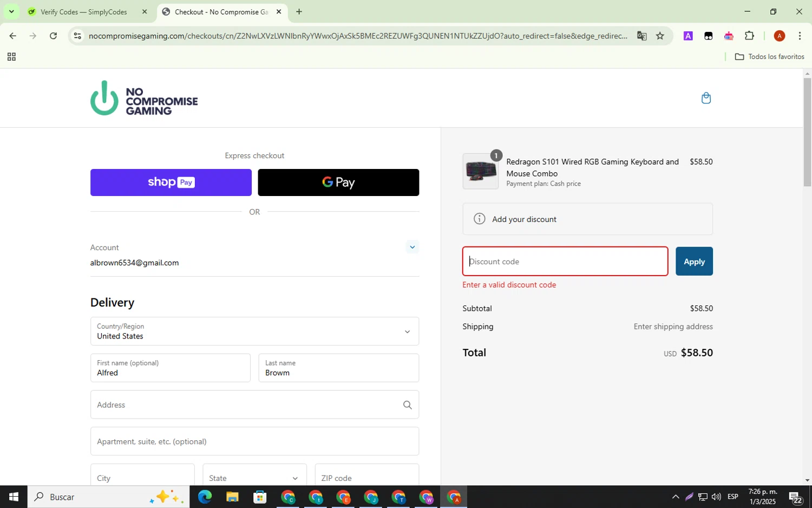Click the address search magnifier icon
Image resolution: width=812 pixels, height=508 pixels.
(x=407, y=405)
